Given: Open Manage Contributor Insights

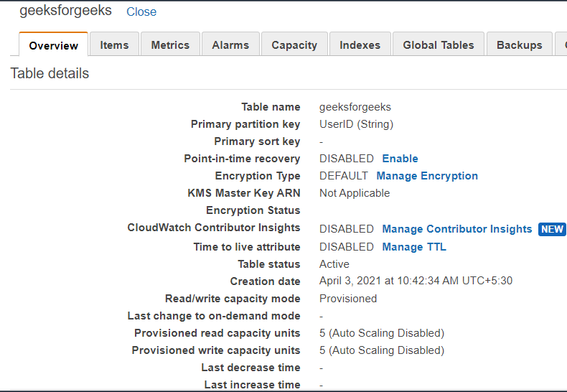Looking at the screenshot, I should click(x=457, y=229).
